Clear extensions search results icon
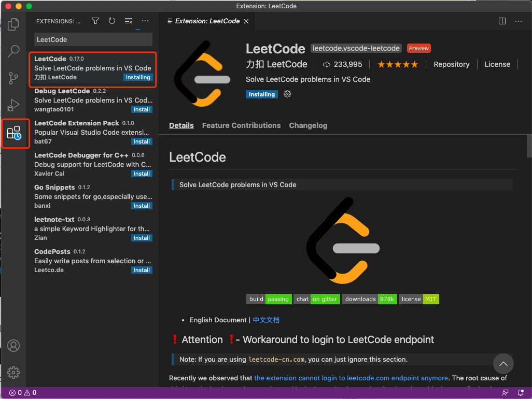Screen dimensions: 532x399 (x=128, y=21)
